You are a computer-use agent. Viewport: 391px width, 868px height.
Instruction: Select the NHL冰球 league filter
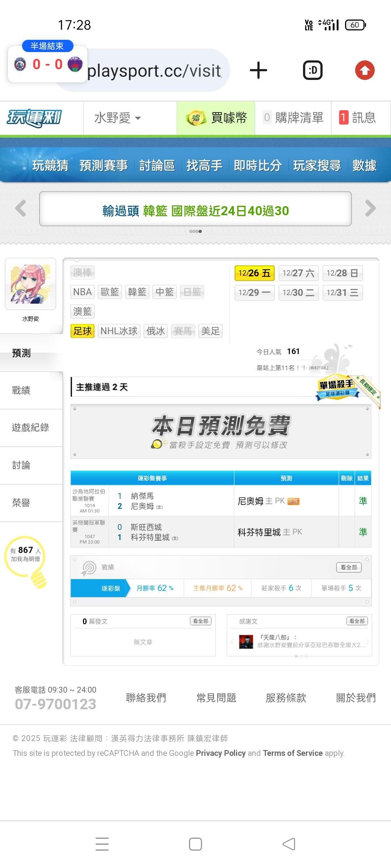pos(119,331)
